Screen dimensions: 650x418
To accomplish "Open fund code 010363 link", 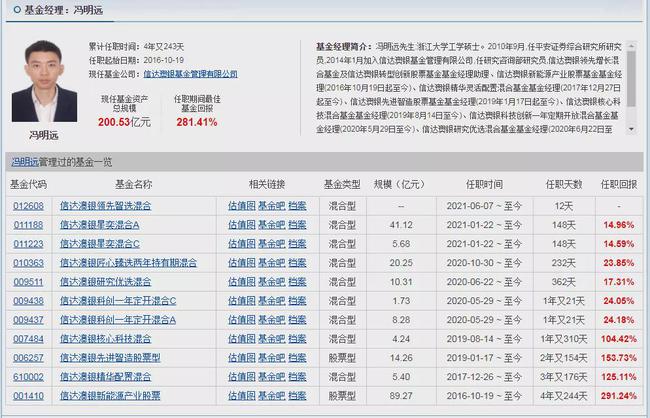I will pyautogui.click(x=28, y=263).
